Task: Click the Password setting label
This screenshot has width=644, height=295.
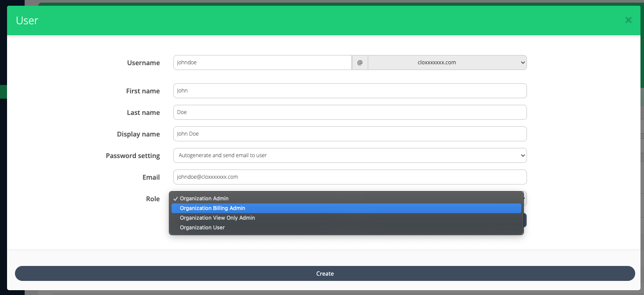Action: (133, 155)
